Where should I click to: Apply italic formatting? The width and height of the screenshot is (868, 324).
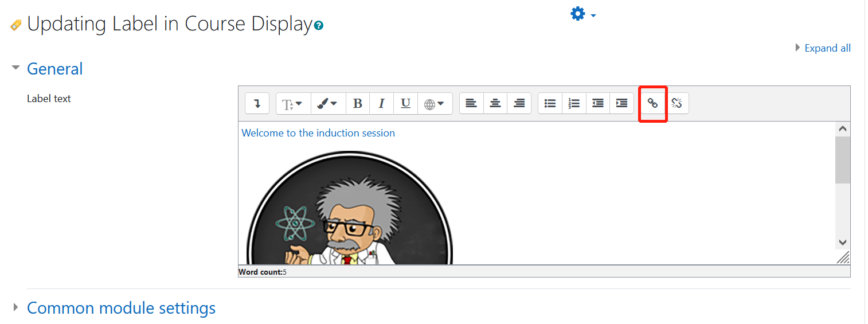381,104
